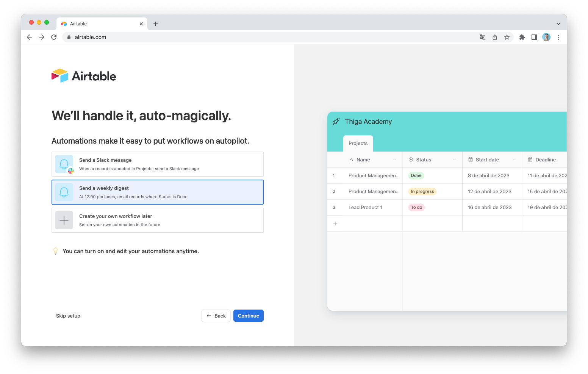Click the Skip setup link
Screen dimensions: 588x374
(68, 315)
